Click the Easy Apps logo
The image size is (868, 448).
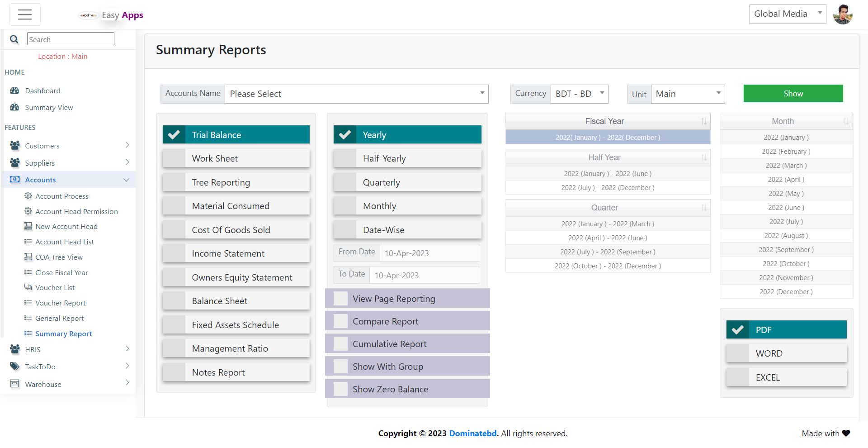click(111, 15)
